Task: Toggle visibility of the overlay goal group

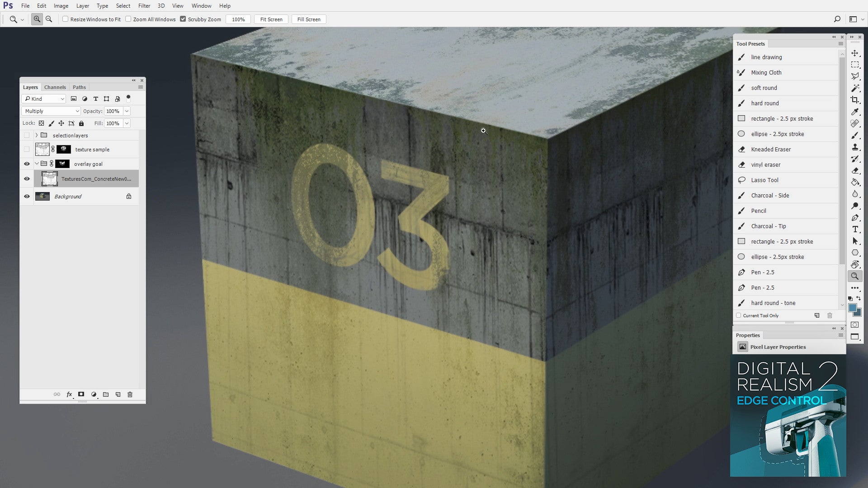Action: click(x=27, y=164)
